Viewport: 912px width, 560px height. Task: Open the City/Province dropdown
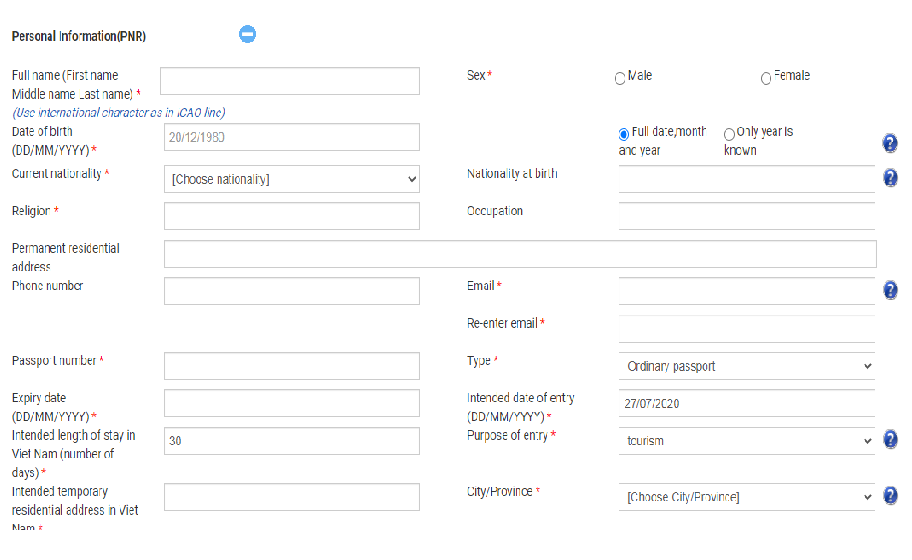[746, 497]
